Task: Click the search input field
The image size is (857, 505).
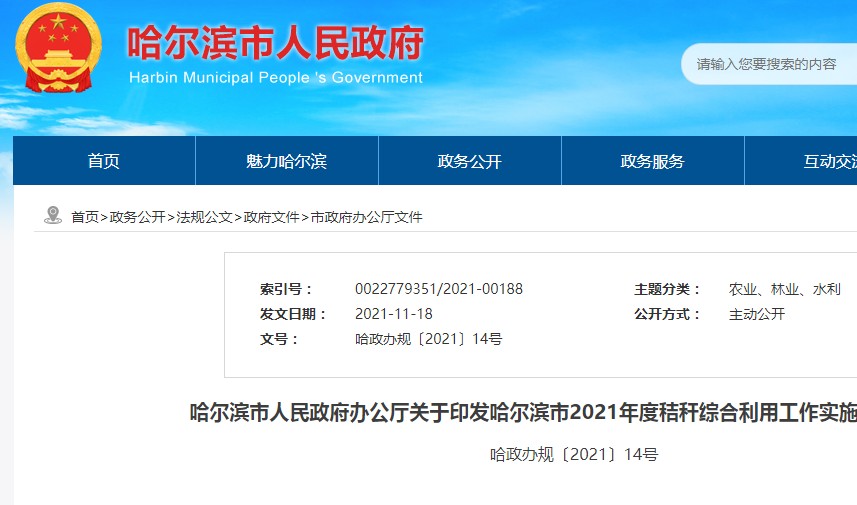Action: [x=769, y=64]
